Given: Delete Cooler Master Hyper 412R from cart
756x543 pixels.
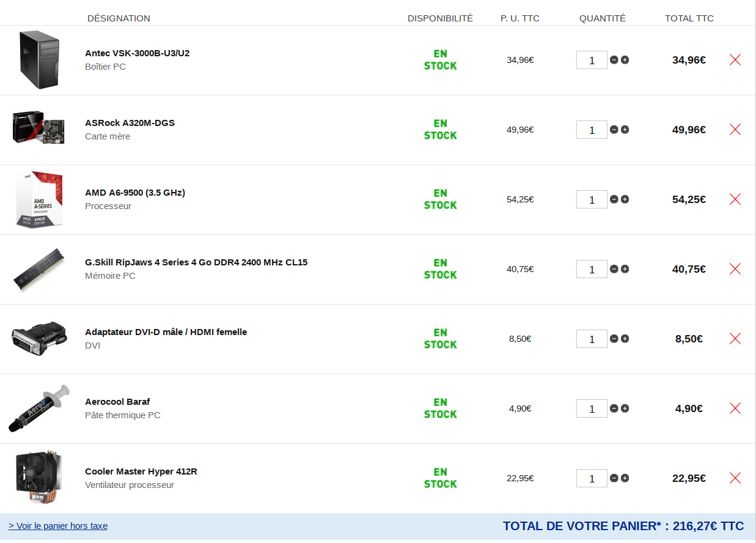Looking at the screenshot, I should [x=735, y=478].
